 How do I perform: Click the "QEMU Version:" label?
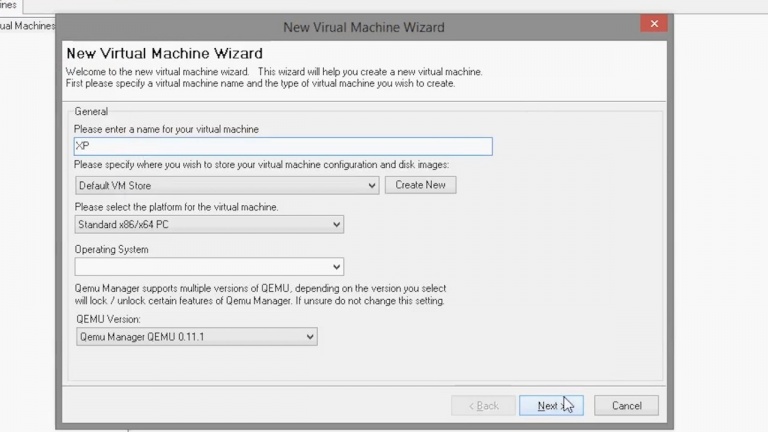108,319
